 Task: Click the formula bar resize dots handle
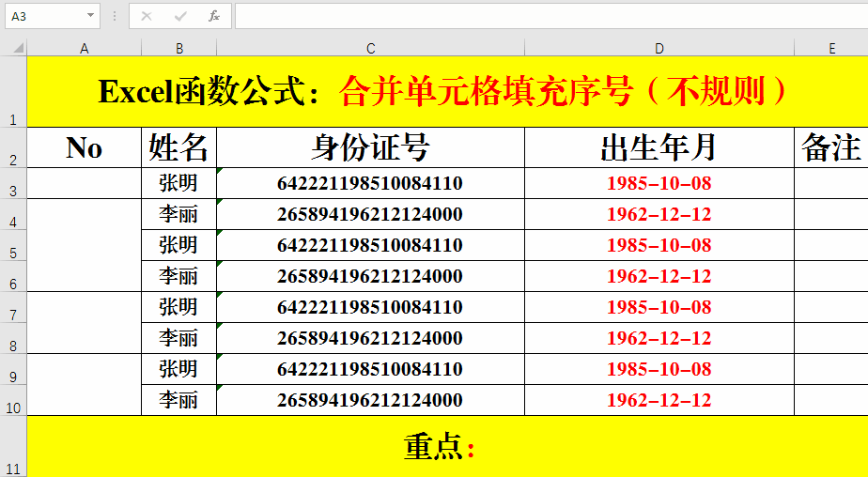pos(115,16)
